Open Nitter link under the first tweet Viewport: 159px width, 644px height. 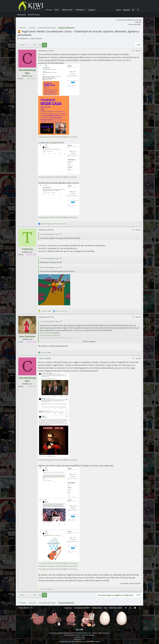point(66,137)
